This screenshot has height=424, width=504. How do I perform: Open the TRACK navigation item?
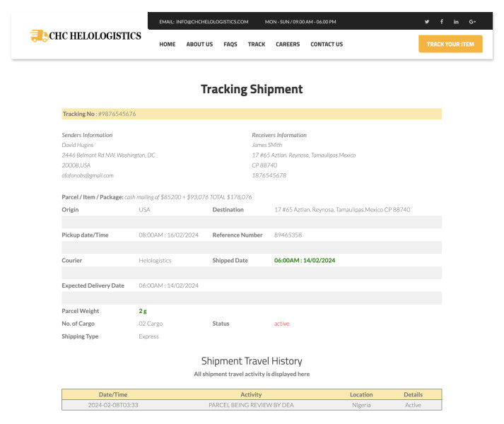point(257,45)
